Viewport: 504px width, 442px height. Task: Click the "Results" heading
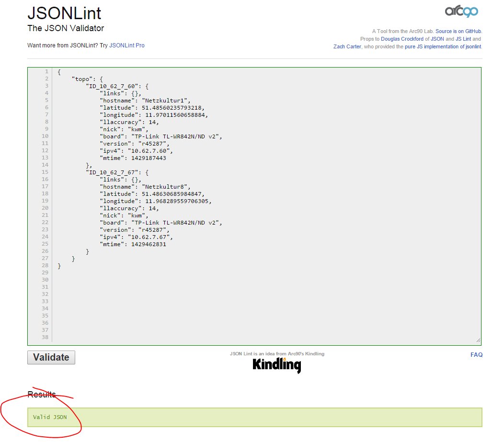(42, 395)
